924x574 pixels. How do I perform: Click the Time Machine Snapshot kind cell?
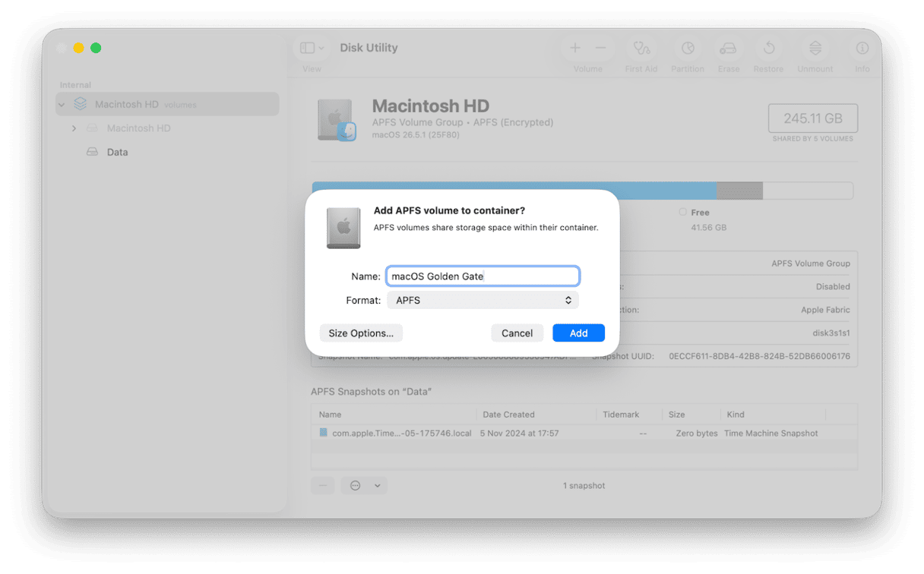tap(771, 434)
